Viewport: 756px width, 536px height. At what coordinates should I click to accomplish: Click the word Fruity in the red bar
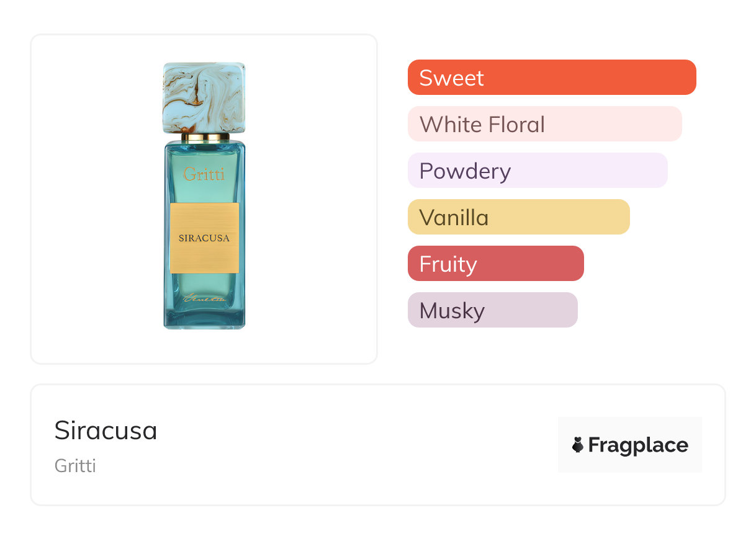(448, 264)
